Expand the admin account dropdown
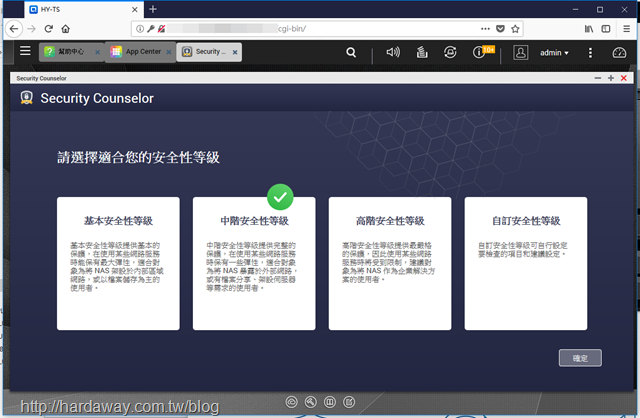Viewport: 640px width, 418px height. point(554,53)
